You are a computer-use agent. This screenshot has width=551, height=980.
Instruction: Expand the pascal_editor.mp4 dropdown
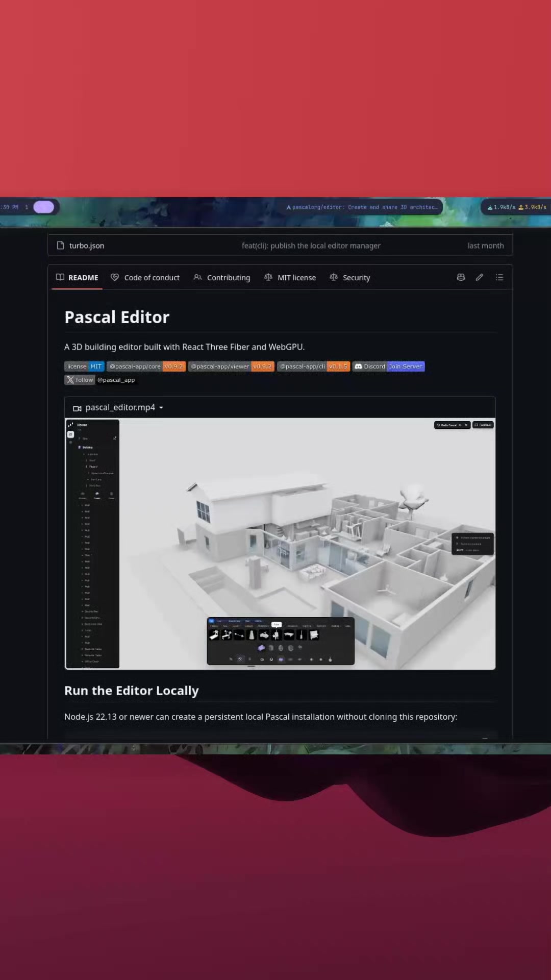pos(161,408)
